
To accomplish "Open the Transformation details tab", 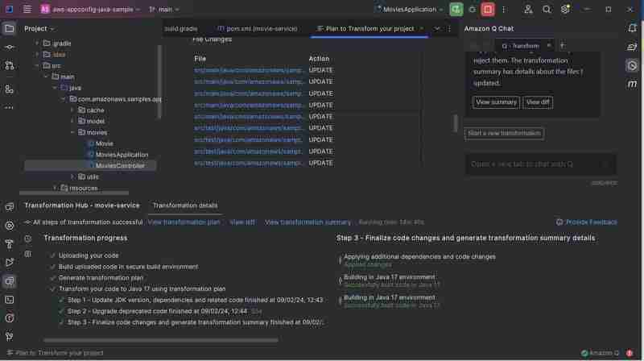I will coord(185,205).
